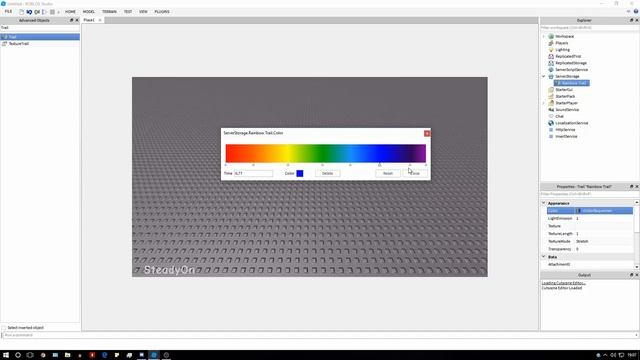Click the redo icon in the quick access toolbar
This screenshot has width=640, height=360.
pyautogui.click(x=37, y=12)
